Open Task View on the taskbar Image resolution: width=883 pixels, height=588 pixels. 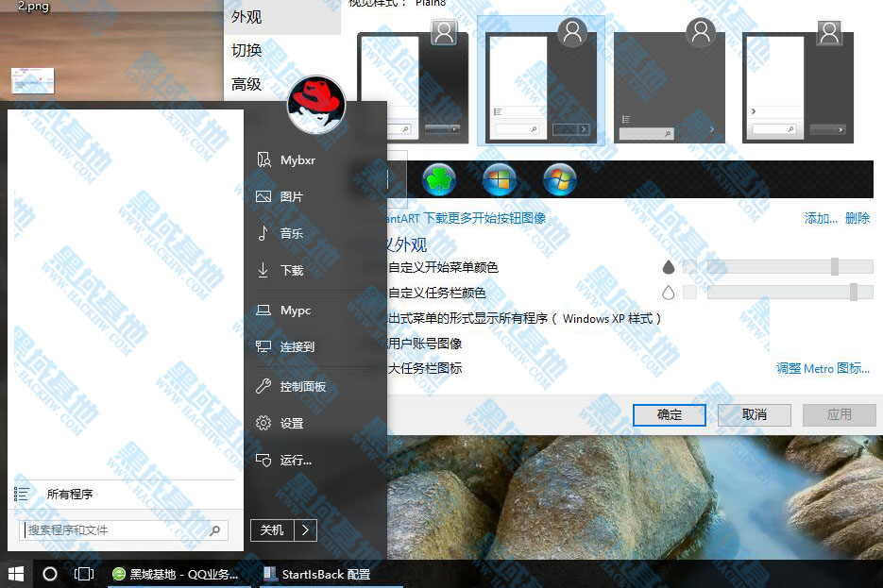tap(84, 574)
